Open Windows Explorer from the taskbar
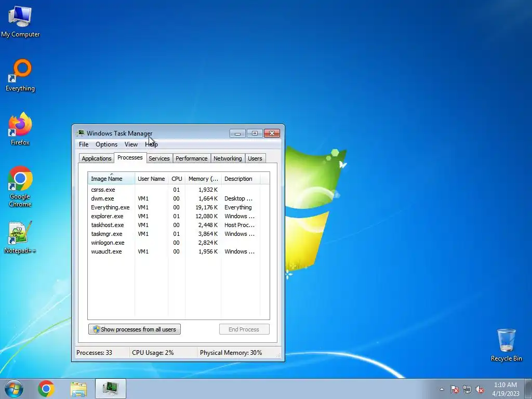532x399 pixels. tap(78, 389)
